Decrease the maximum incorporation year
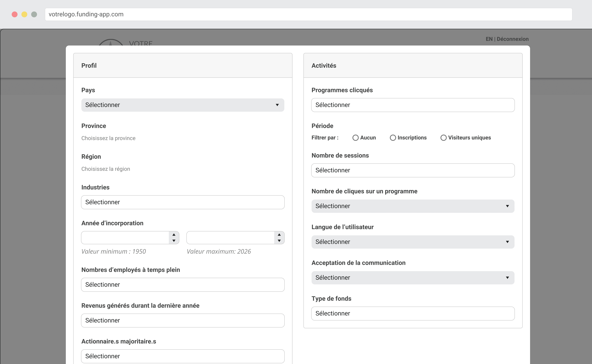The width and height of the screenshot is (592, 364). click(279, 241)
